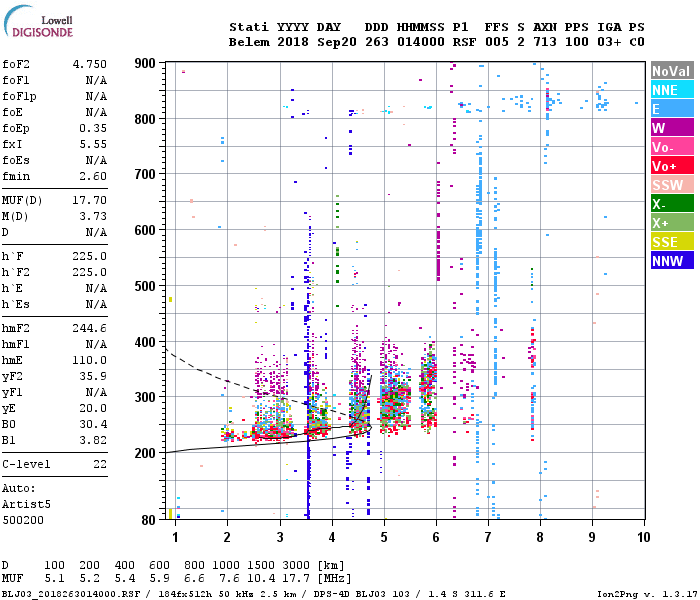
Task: Click the date Sep20 in header
Action: (x=337, y=42)
